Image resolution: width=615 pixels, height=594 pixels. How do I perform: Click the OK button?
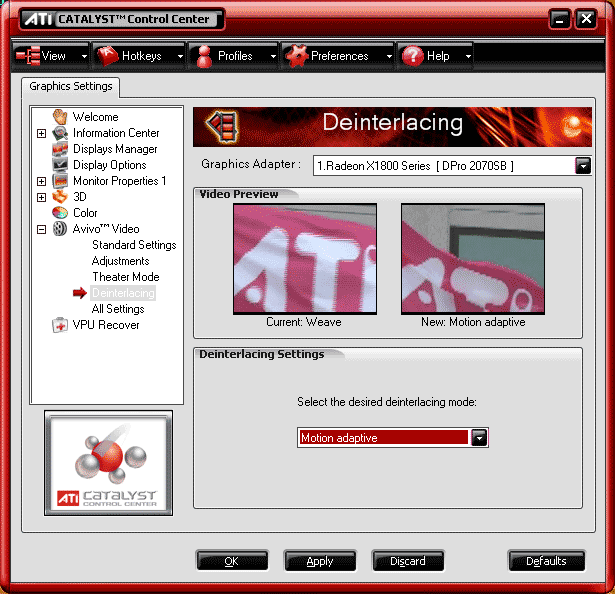tap(232, 561)
